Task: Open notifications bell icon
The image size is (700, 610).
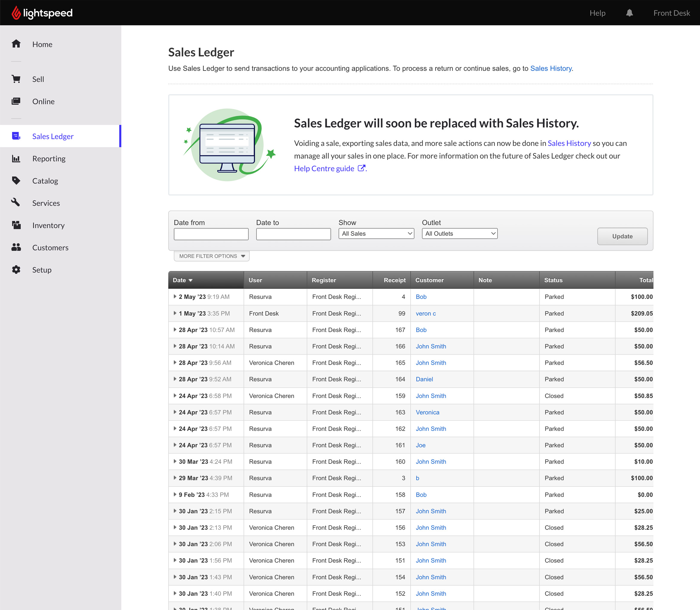Action: tap(629, 13)
